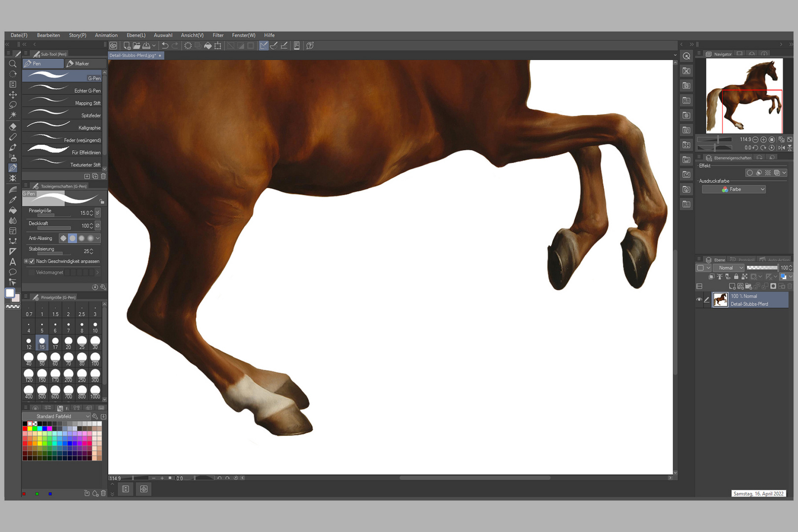Create new canvas from toolbar

(x=127, y=45)
